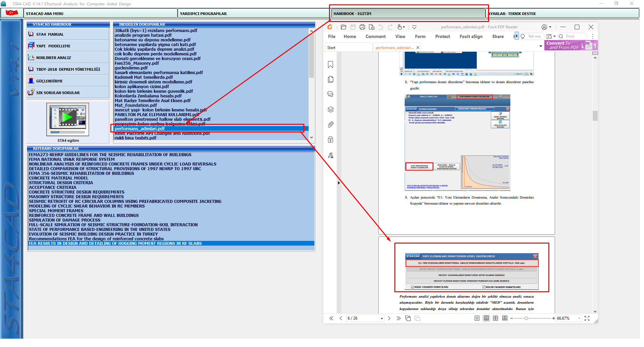
Task: Jump to the last page of PDF
Action: (x=398, y=318)
